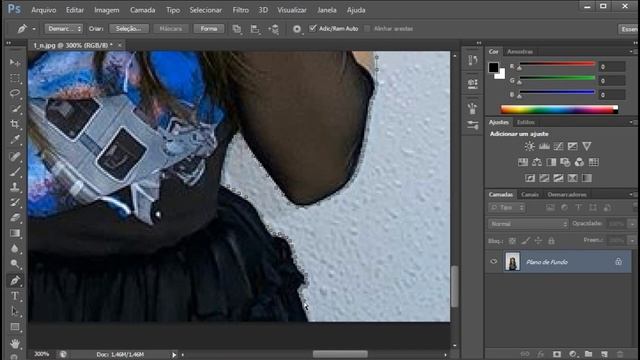Add a Channel Mixer adjustment
640x360 pixels.
coord(579,162)
